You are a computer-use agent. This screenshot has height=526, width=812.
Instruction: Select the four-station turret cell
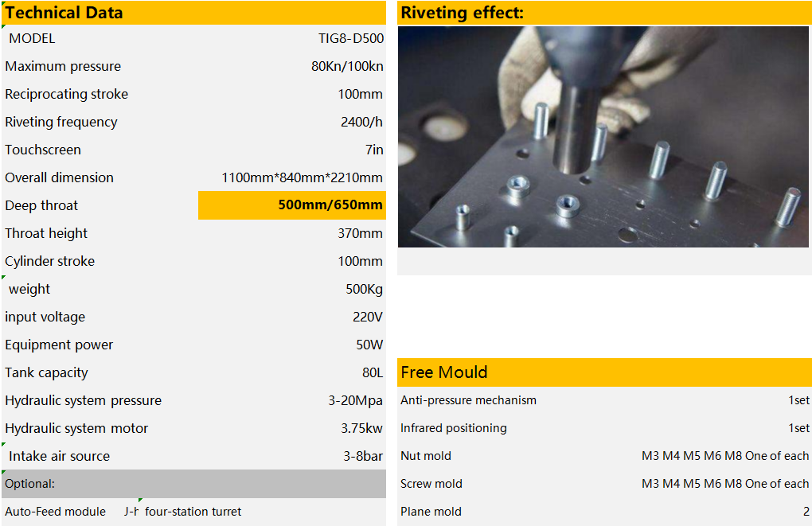193,512
